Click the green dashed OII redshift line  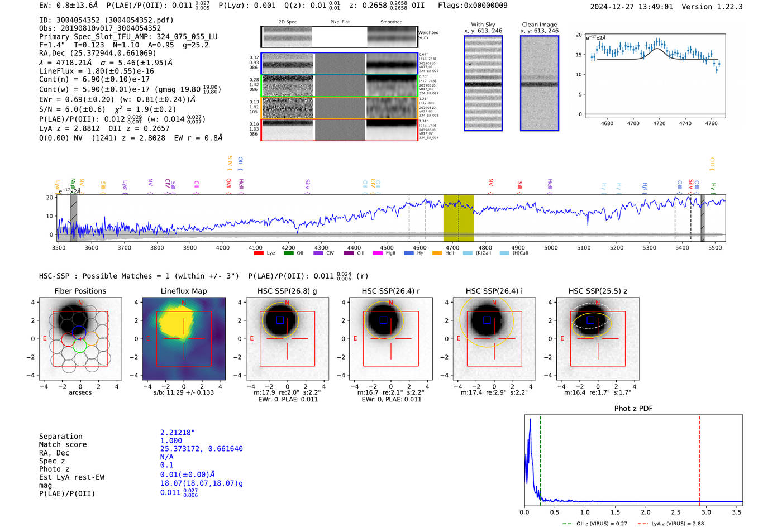(x=541, y=460)
